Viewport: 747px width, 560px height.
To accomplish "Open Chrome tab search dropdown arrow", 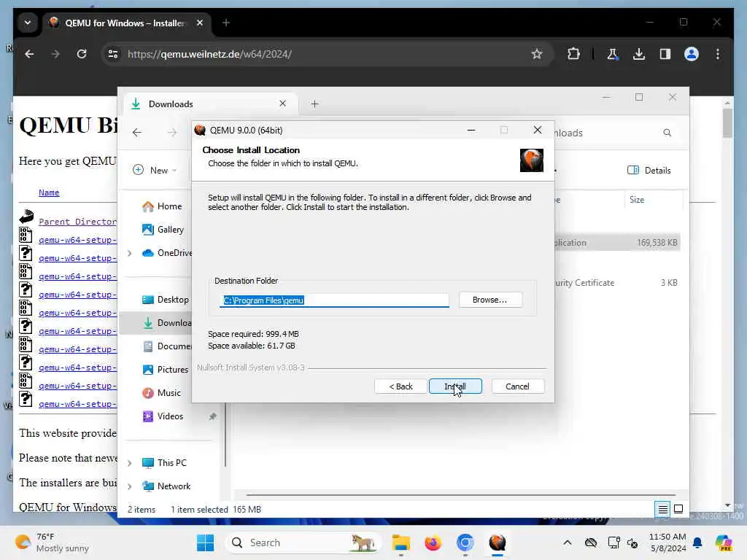I will [x=28, y=23].
